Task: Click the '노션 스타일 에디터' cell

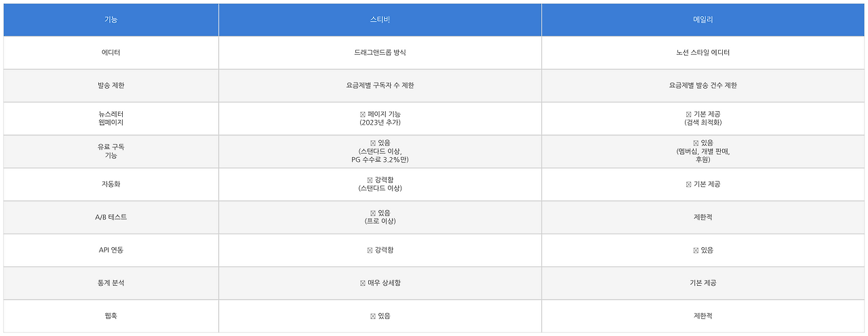Action: pyautogui.click(x=703, y=53)
